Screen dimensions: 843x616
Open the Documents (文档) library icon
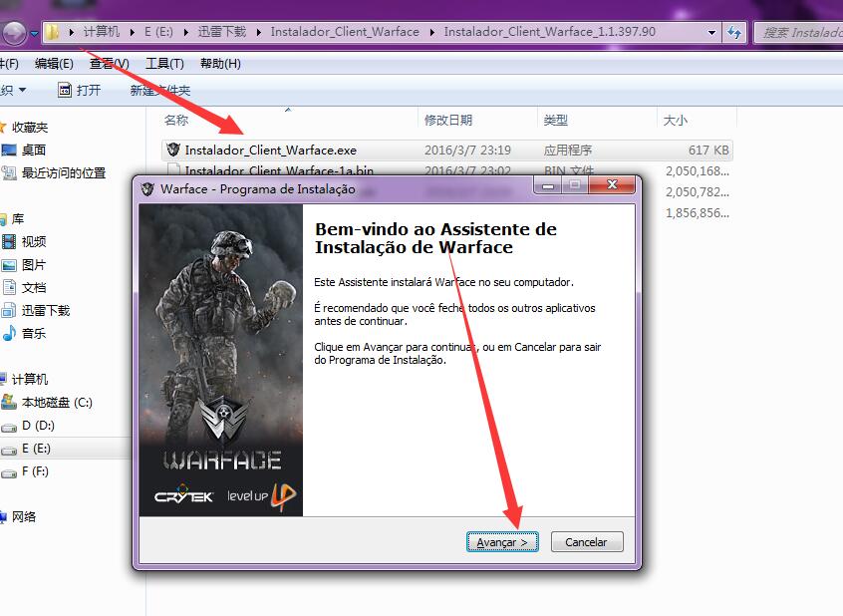9,287
